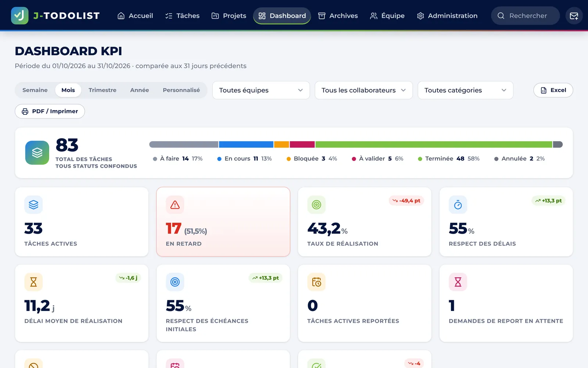Click the DASHBOARD KPI page title
Screen dimensions: 588x368
pos(68,51)
